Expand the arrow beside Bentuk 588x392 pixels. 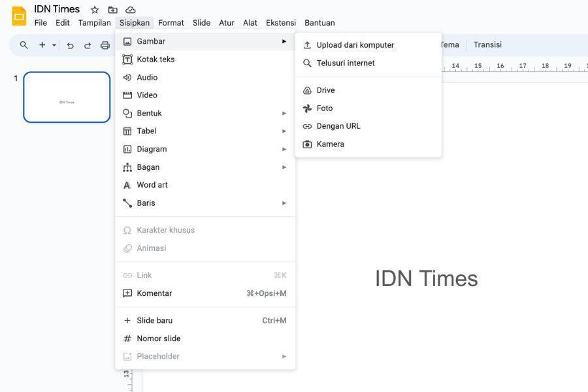284,113
